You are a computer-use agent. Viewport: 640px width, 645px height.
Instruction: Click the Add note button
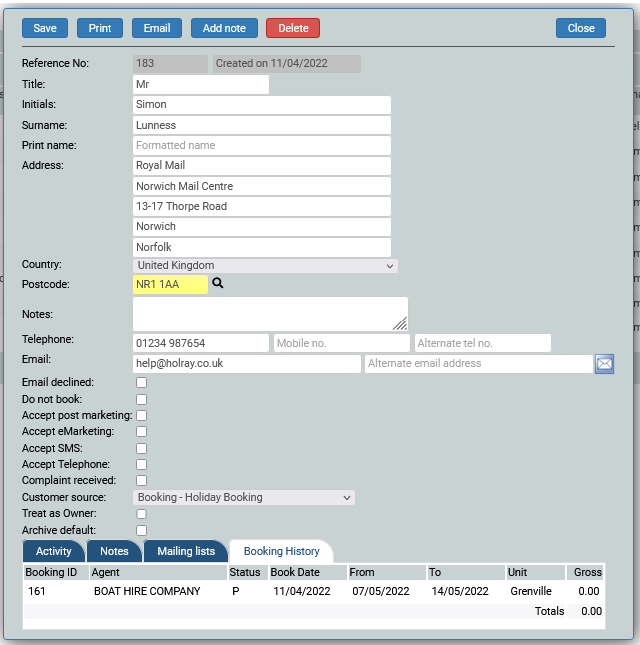(224, 28)
